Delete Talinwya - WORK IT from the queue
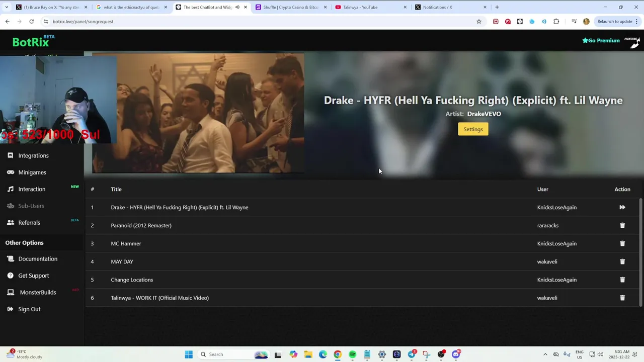 [622, 298]
